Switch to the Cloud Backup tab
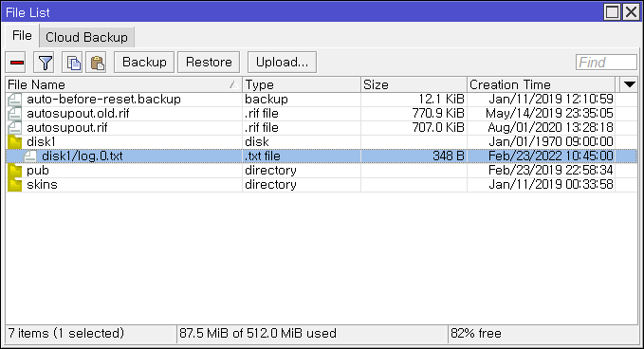Screen dimensions: 644x349 tap(86, 37)
